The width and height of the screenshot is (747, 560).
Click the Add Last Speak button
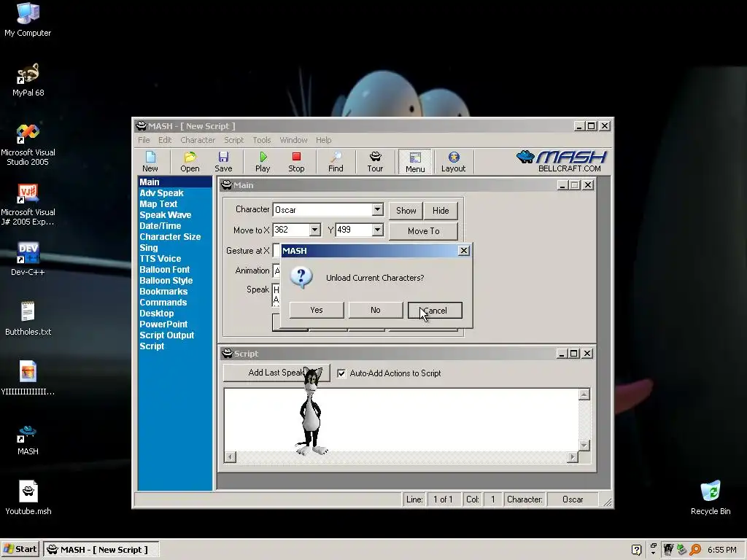[x=276, y=373]
